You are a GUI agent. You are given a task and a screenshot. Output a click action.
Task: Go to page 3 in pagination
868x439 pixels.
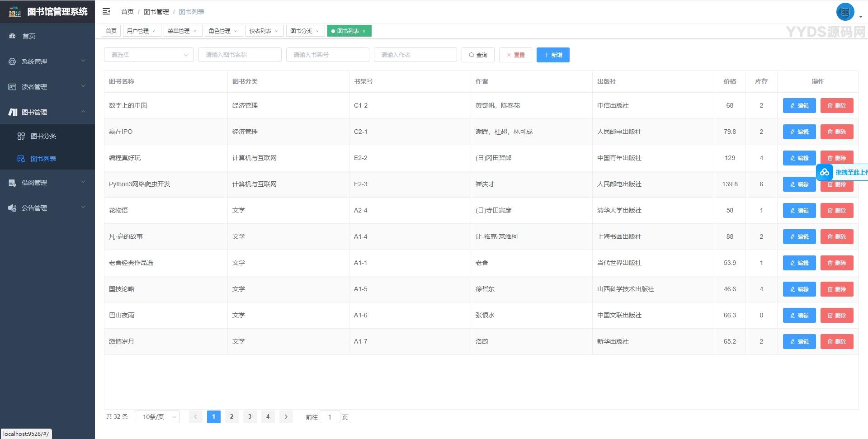point(250,416)
